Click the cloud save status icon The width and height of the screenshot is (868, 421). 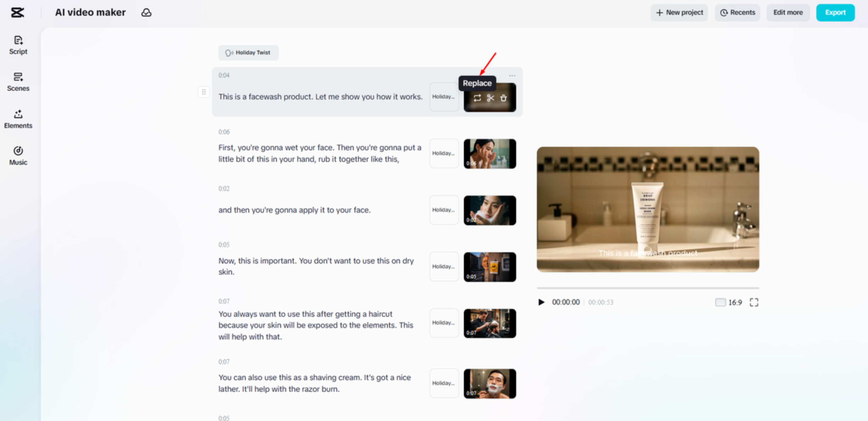[146, 13]
